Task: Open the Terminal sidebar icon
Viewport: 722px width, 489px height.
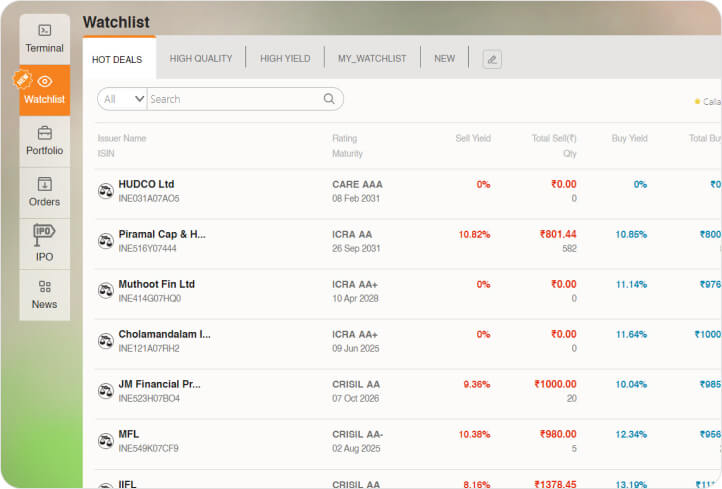Action: [44, 30]
